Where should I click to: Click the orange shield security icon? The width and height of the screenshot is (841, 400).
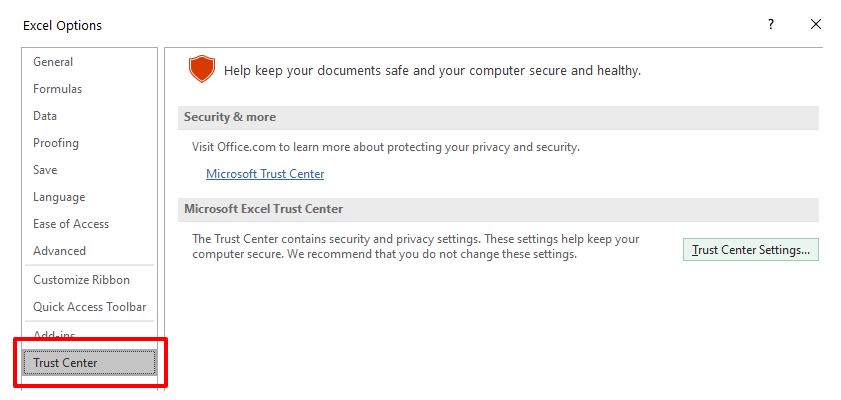202,70
